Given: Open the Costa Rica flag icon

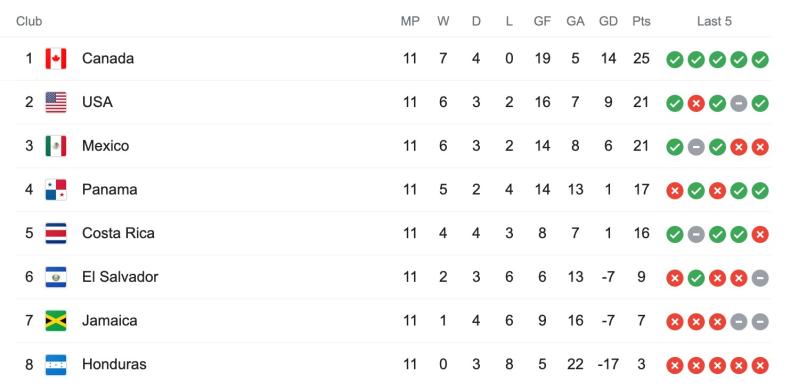Looking at the screenshot, I should [x=56, y=233].
